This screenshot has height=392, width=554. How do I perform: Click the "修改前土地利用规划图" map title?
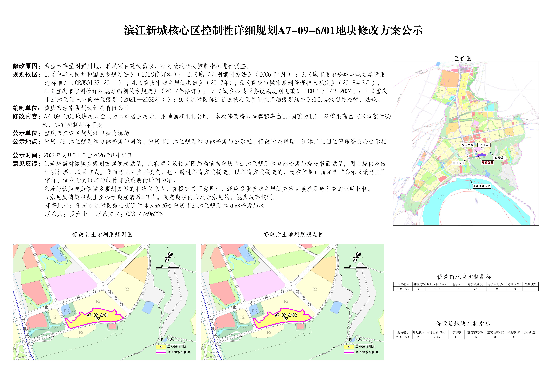103,234
